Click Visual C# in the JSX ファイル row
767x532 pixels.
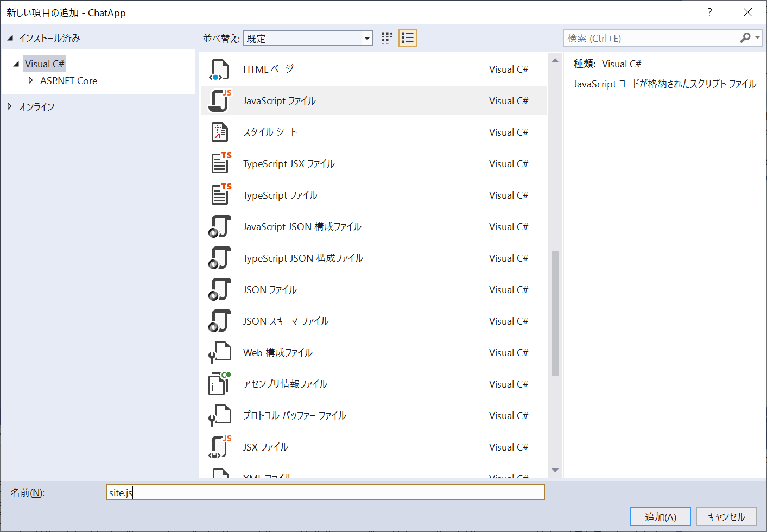coord(509,447)
